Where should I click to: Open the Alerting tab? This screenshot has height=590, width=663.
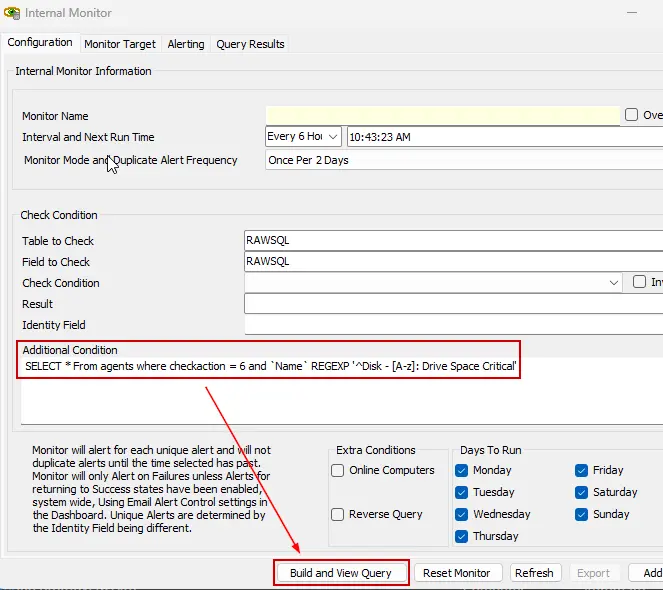(186, 44)
